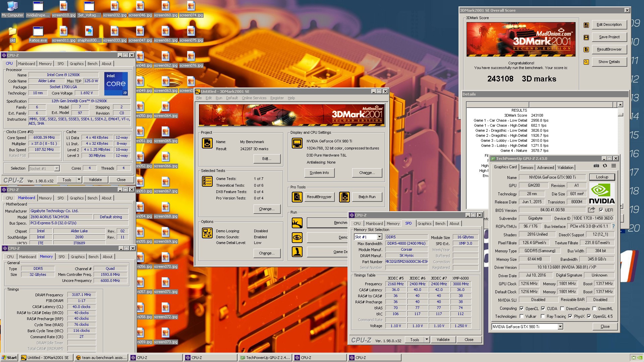Open the 'old' folder on desktop

[12, 34]
